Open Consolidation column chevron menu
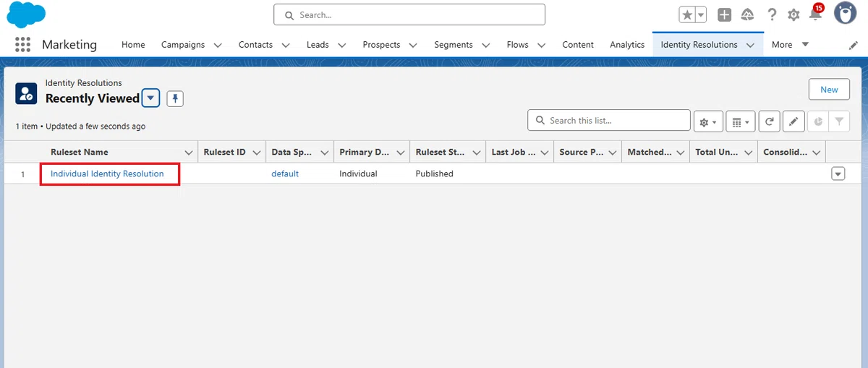Image resolution: width=868 pixels, height=368 pixels. (817, 153)
